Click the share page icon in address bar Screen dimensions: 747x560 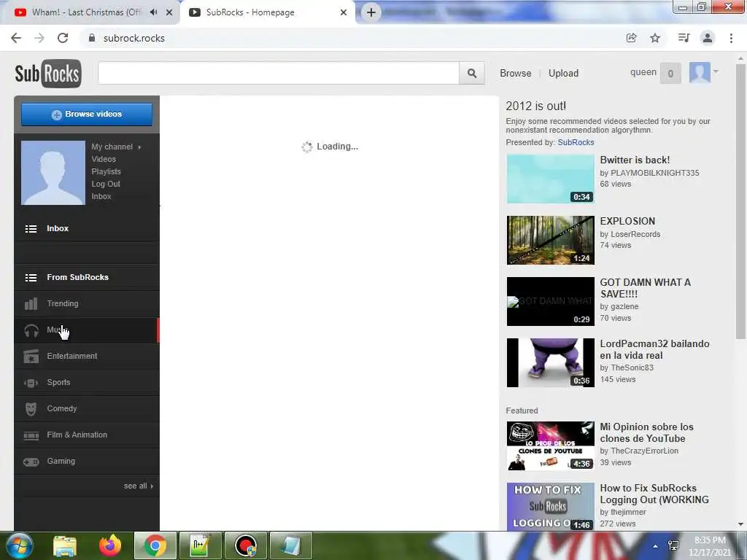pos(632,38)
